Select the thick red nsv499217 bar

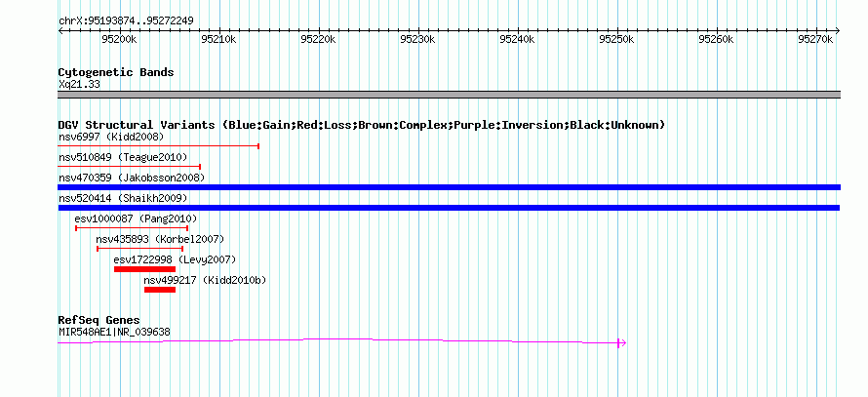[160, 290]
